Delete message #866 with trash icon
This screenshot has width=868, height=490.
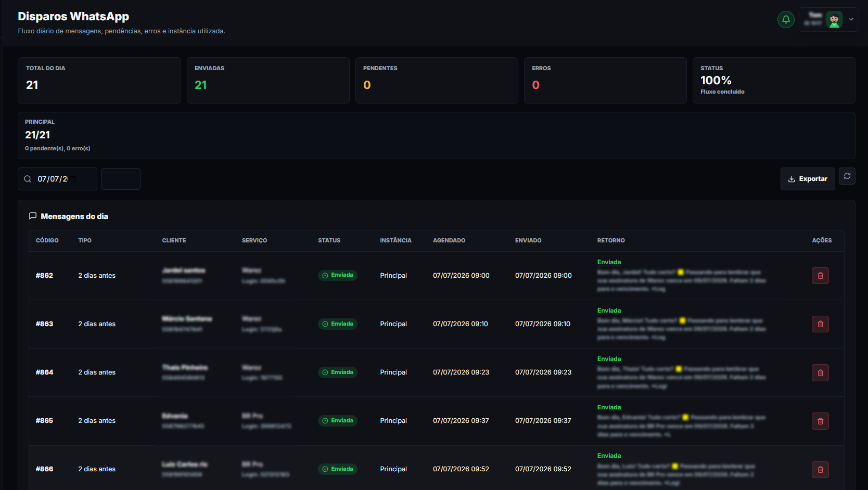pos(820,469)
